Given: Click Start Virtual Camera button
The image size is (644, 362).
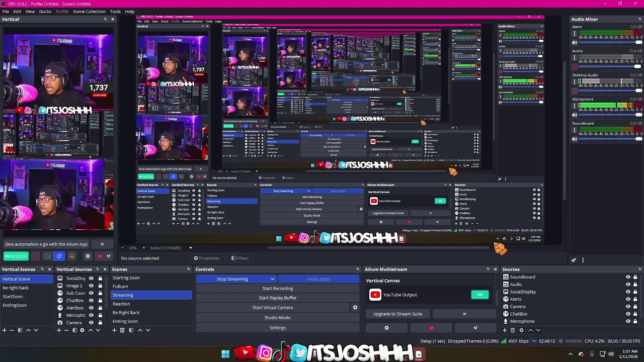Looking at the screenshot, I should pyautogui.click(x=273, y=307).
